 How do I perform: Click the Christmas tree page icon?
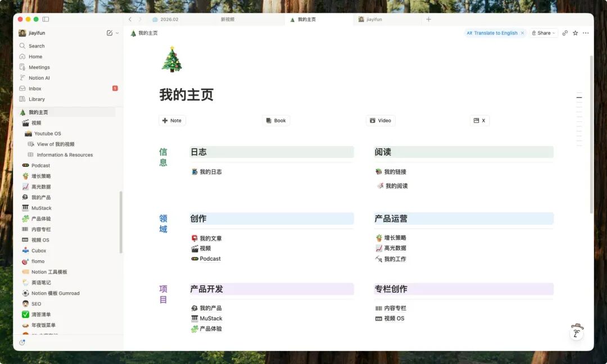point(171,59)
